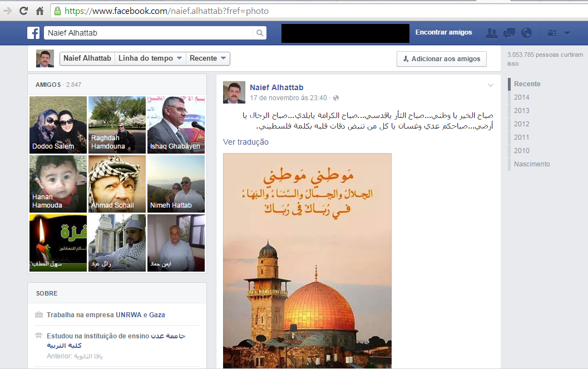
Task: Reload the page with browser refresh icon
Action: pyautogui.click(x=23, y=11)
